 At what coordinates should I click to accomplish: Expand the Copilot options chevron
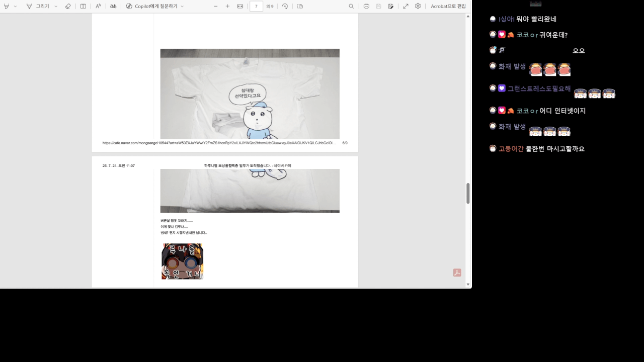click(182, 7)
